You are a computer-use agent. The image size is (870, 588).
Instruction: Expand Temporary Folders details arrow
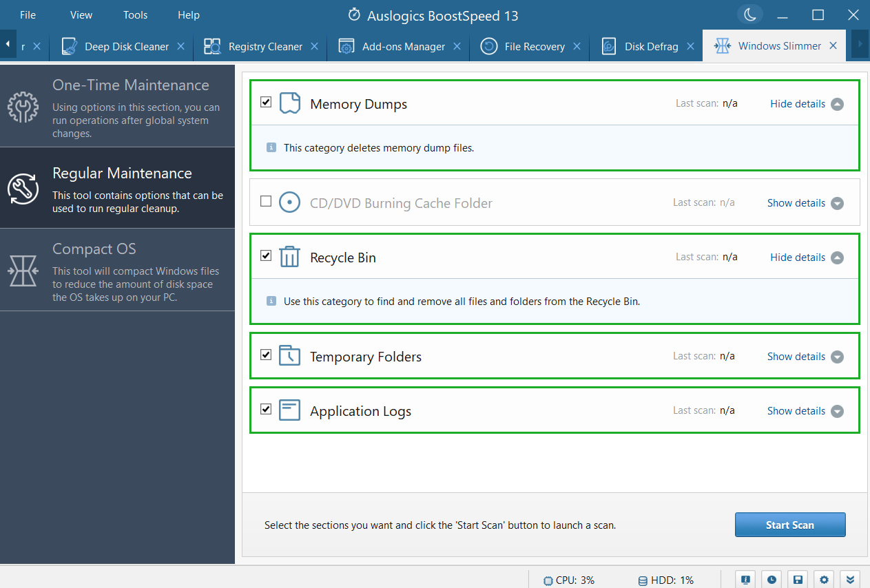[837, 357]
